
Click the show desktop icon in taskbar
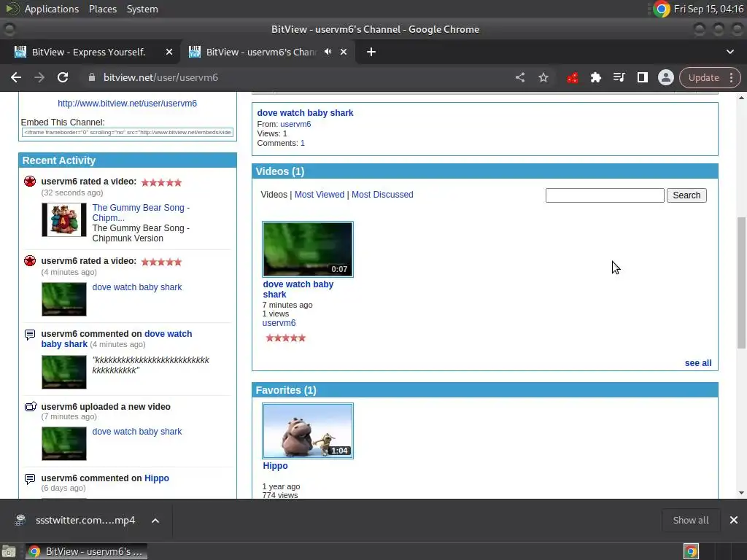[9, 551]
